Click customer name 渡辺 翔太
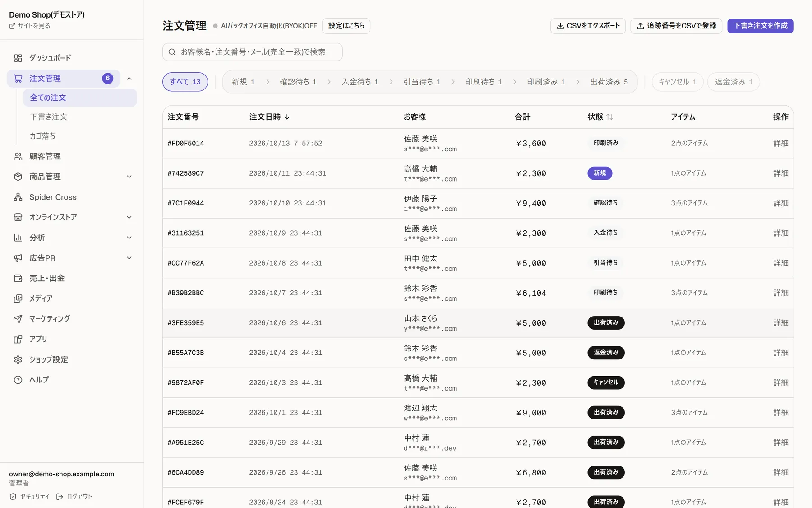Image resolution: width=812 pixels, height=508 pixels. coord(420,408)
